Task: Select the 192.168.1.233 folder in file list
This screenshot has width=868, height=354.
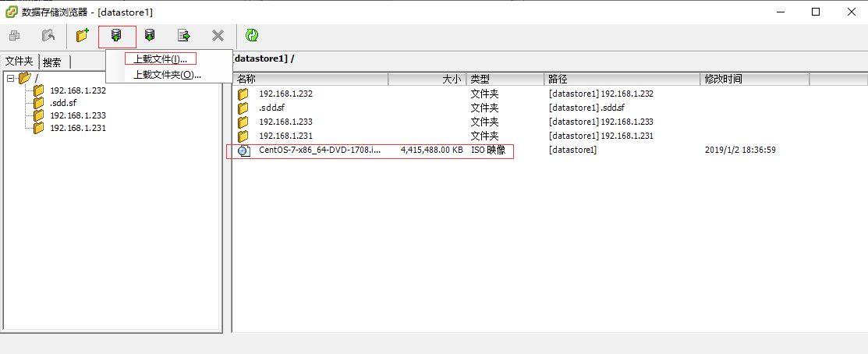Action: coord(285,122)
